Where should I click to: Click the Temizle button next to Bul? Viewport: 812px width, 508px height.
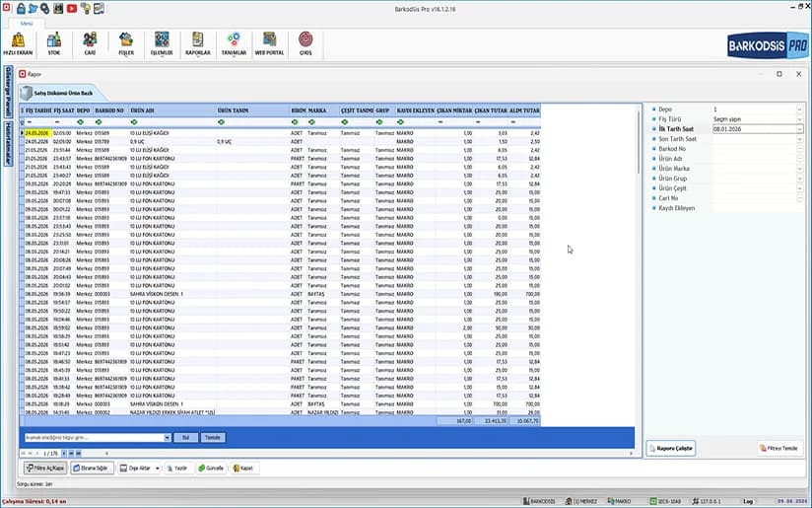point(213,438)
